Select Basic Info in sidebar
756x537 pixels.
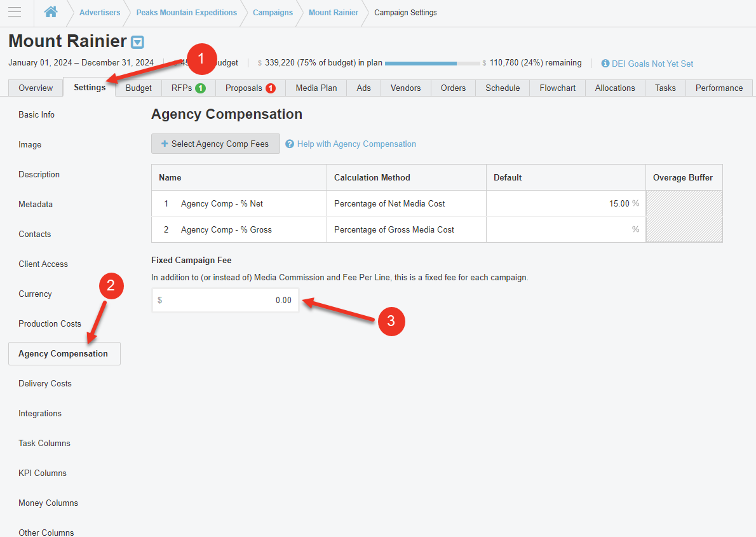pyautogui.click(x=37, y=115)
